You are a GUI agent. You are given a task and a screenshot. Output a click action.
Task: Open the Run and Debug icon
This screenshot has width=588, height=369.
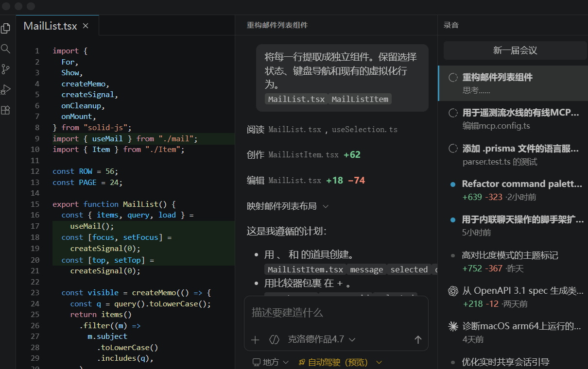coord(6,90)
